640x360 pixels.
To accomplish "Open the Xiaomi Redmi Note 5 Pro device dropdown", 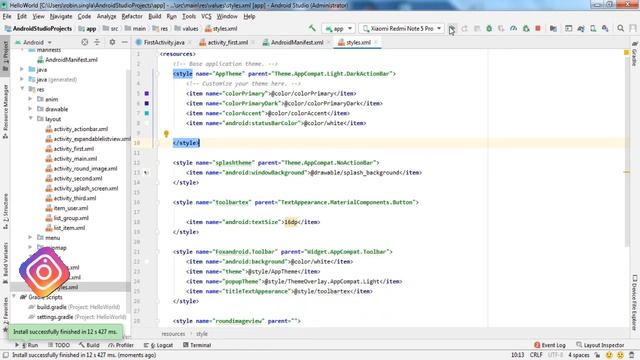I will click(402, 29).
